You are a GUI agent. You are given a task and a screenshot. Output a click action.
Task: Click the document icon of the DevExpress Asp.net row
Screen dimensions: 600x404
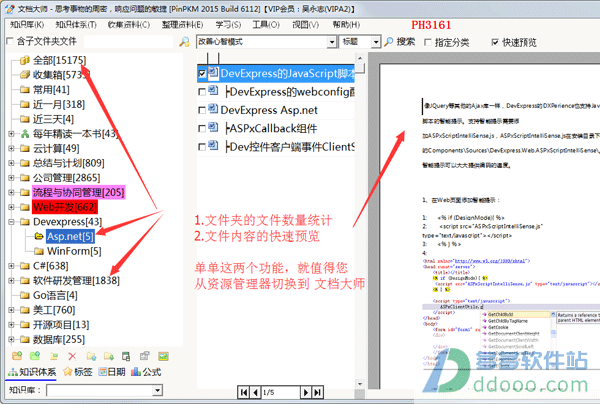tap(213, 109)
